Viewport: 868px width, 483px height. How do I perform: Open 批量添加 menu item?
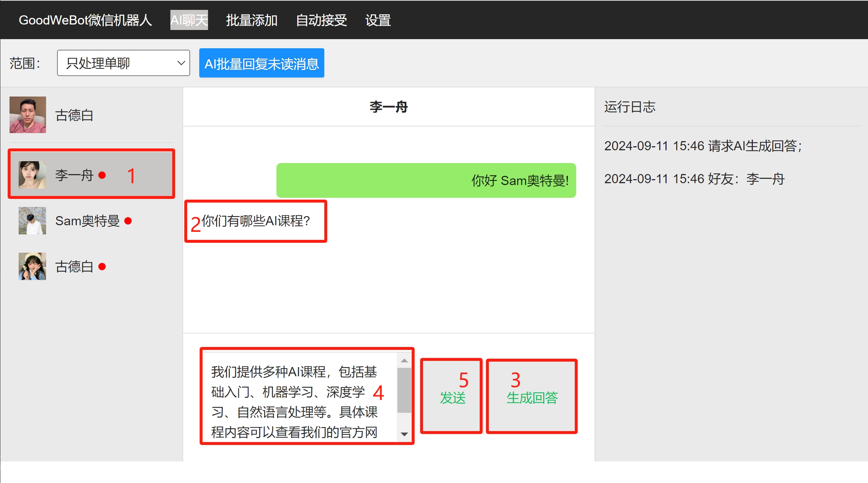point(252,20)
